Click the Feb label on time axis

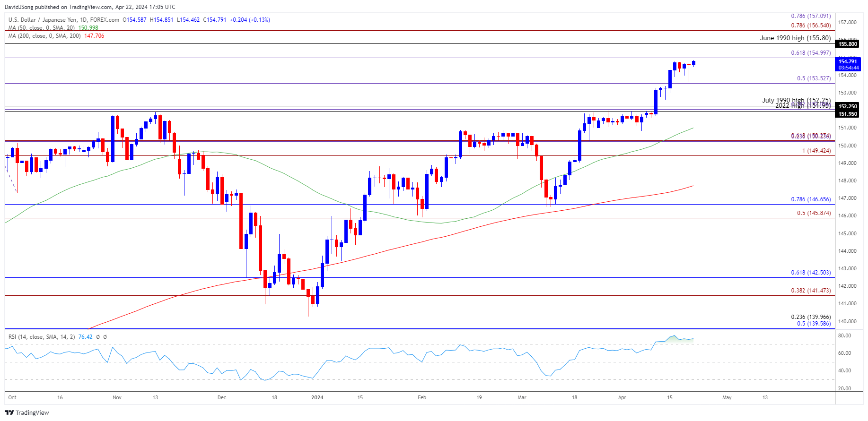click(x=422, y=397)
